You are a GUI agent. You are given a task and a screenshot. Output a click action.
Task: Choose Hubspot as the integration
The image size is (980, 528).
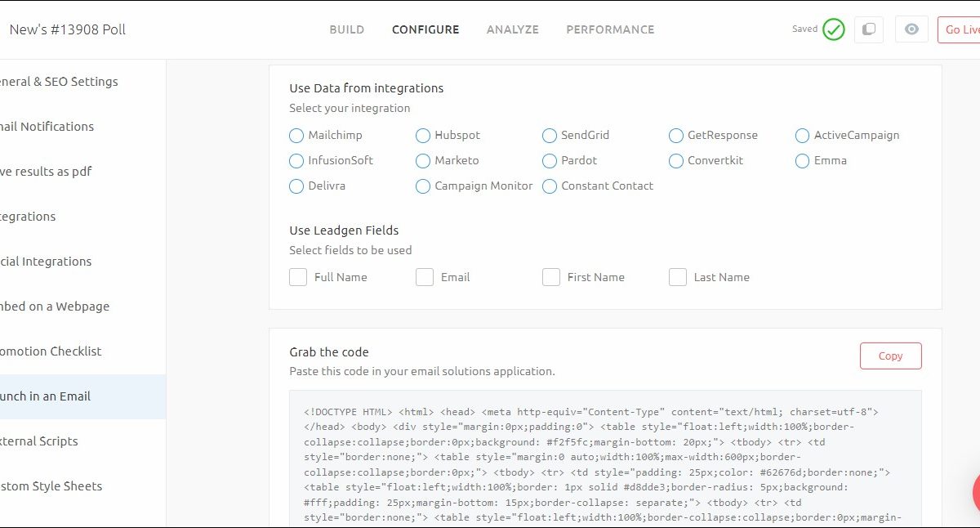423,136
